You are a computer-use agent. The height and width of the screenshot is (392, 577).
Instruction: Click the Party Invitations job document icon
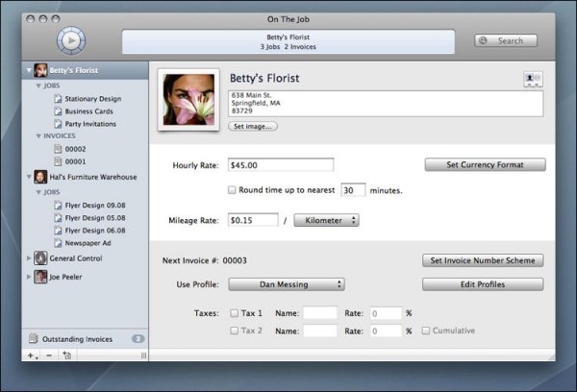(x=58, y=124)
